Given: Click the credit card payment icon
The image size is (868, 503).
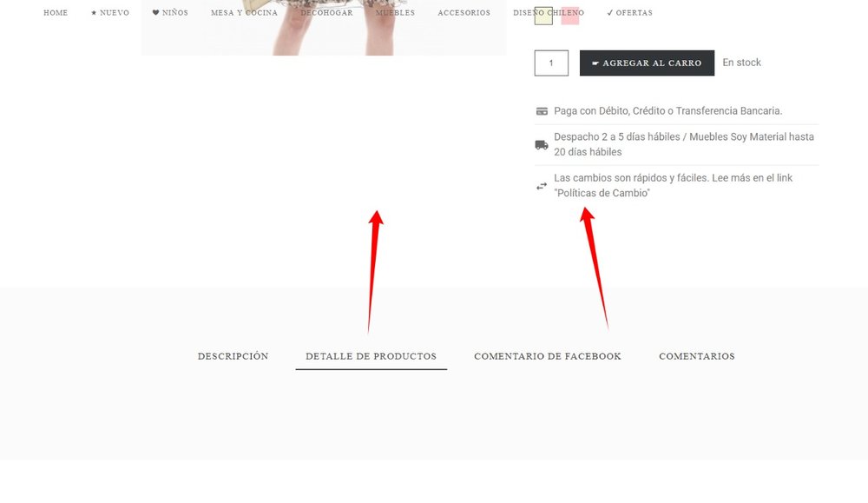Looking at the screenshot, I should tap(542, 111).
